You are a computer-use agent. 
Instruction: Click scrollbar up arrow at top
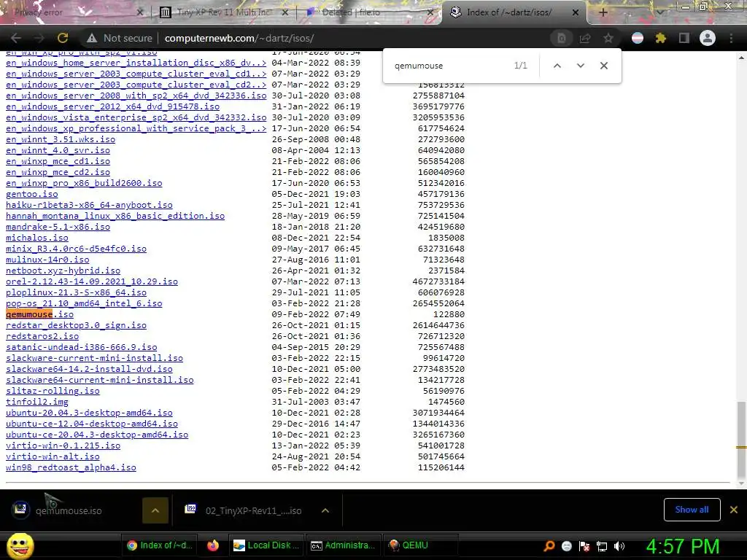click(x=741, y=58)
